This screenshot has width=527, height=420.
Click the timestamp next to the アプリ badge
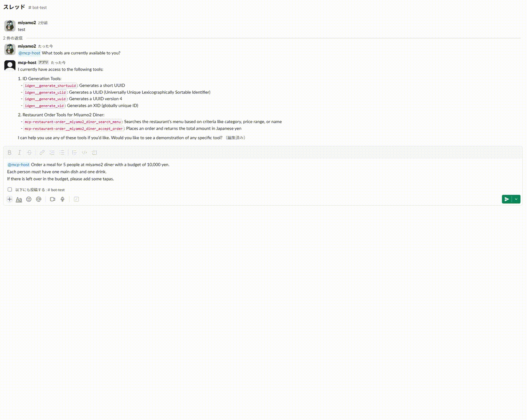click(x=58, y=63)
